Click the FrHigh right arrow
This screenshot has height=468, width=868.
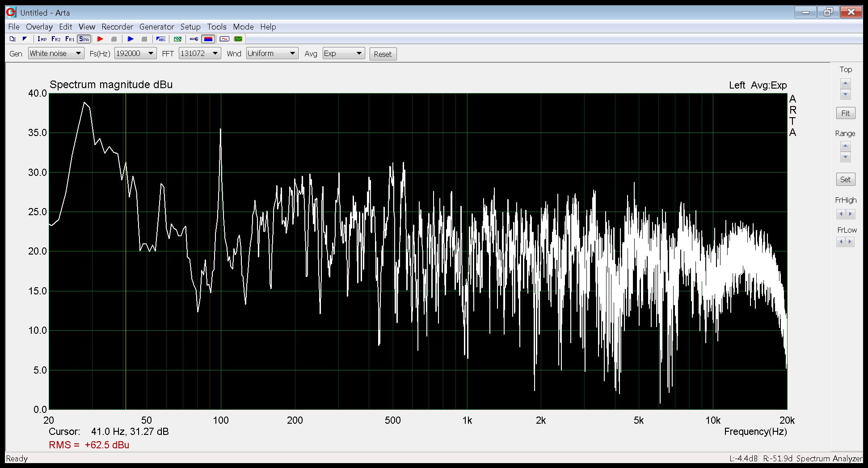850,214
